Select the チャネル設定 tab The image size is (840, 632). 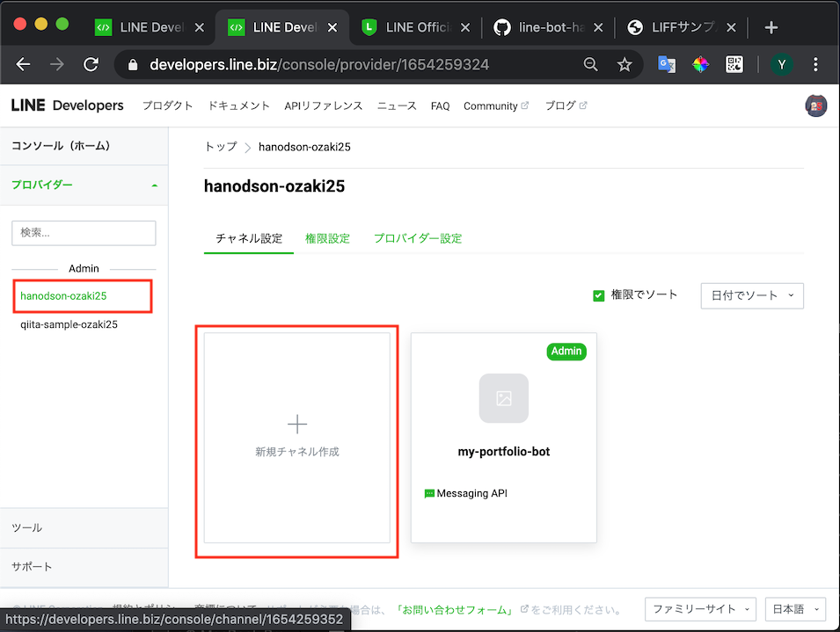(249, 238)
